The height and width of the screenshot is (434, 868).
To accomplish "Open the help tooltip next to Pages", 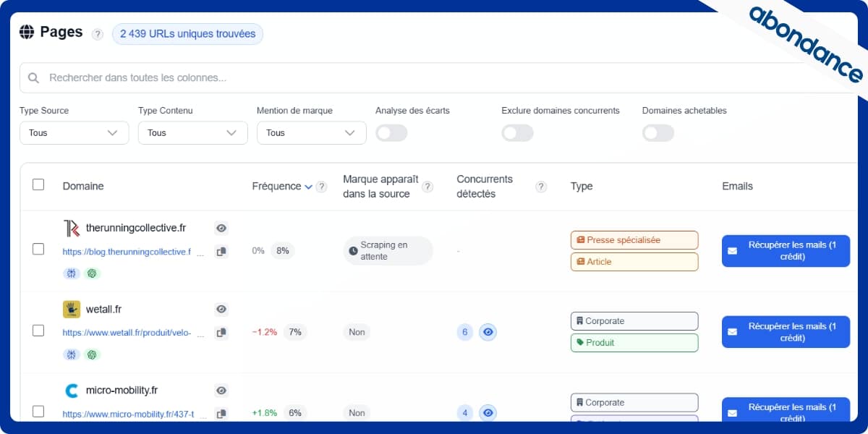I will click(x=97, y=34).
